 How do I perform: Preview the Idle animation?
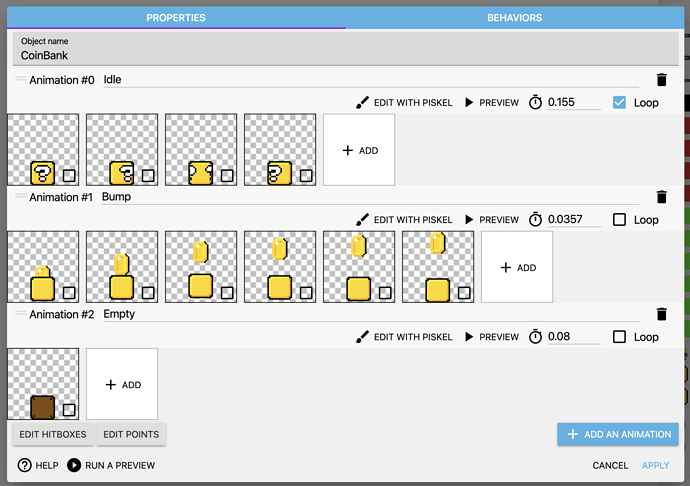(492, 103)
